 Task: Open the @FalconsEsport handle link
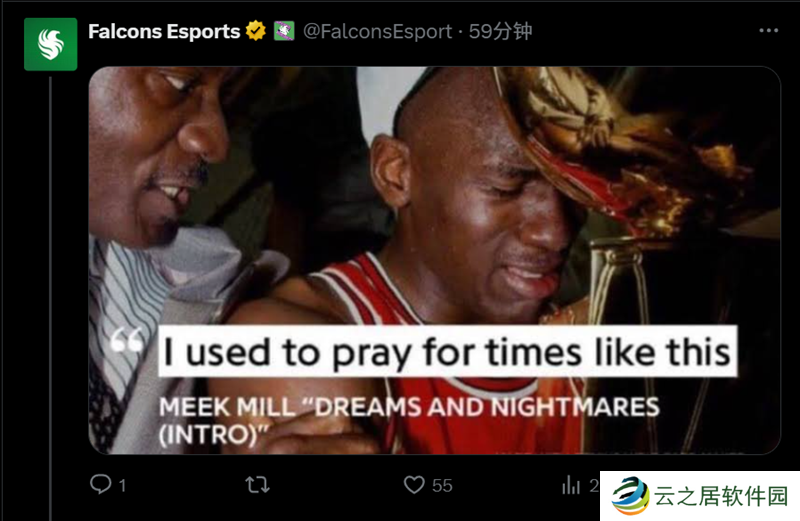[x=377, y=31]
